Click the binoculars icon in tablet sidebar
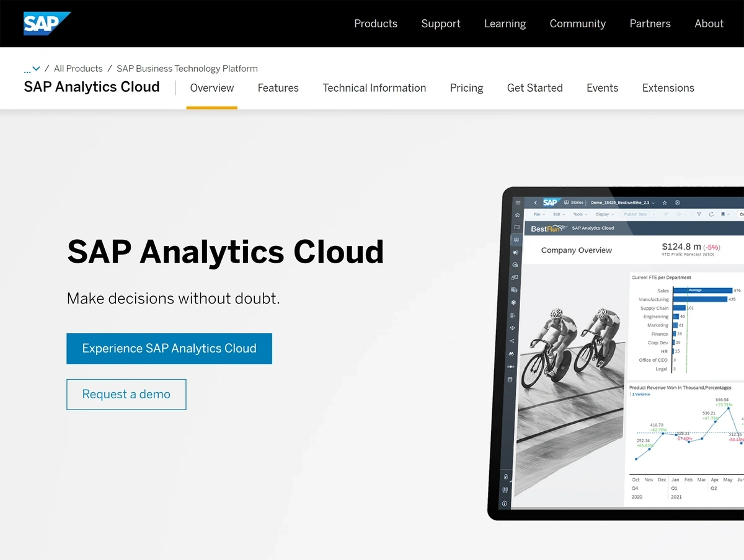This screenshot has width=744, height=560. (x=511, y=354)
